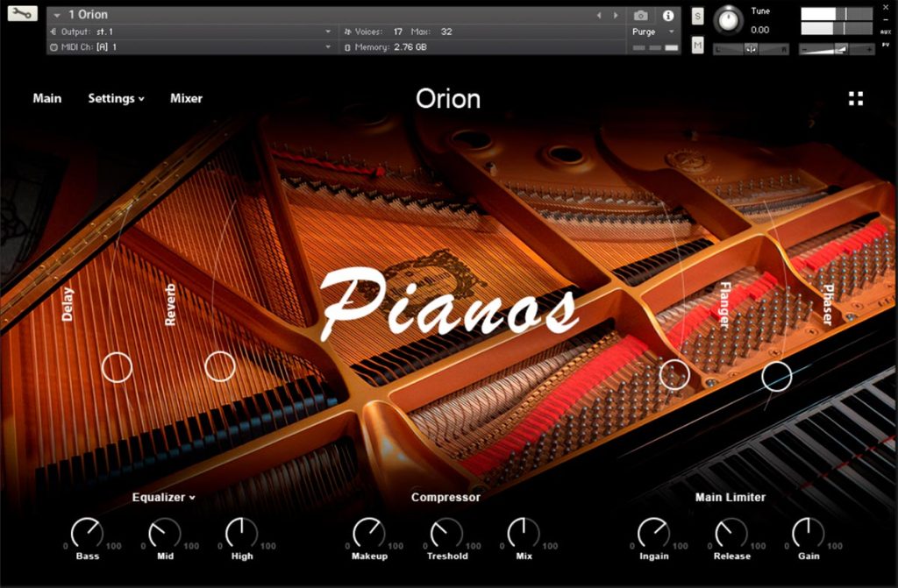Toggle the Reverb effect circle
The height and width of the screenshot is (588, 898).
[x=220, y=366]
